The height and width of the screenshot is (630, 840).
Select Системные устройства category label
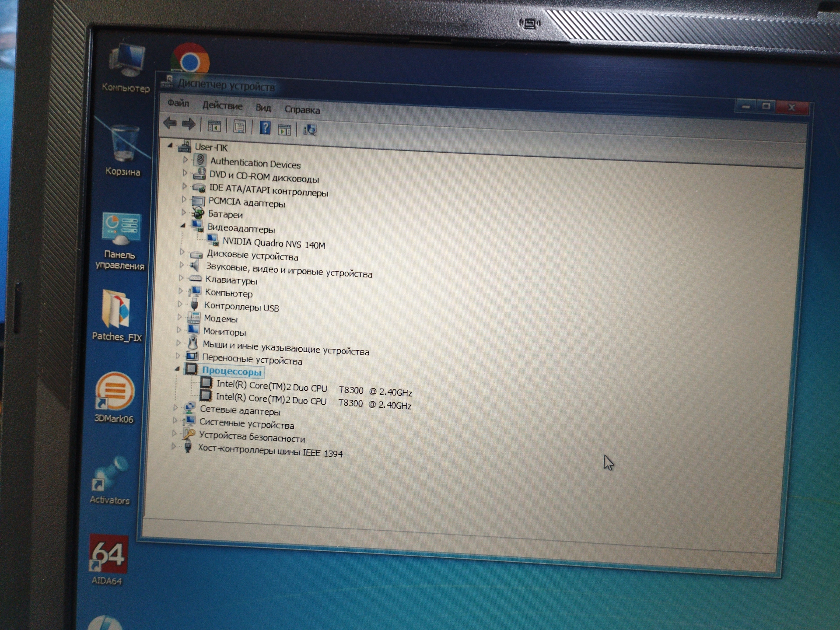(247, 423)
